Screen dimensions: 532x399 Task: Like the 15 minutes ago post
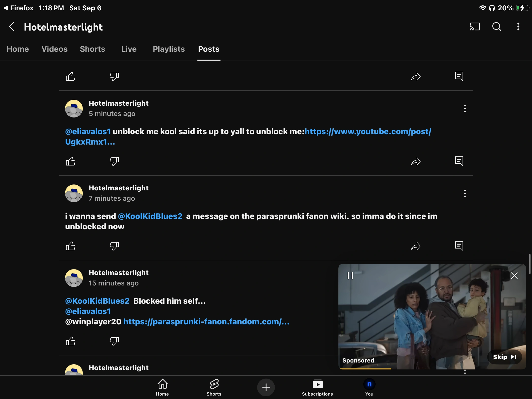(71, 341)
